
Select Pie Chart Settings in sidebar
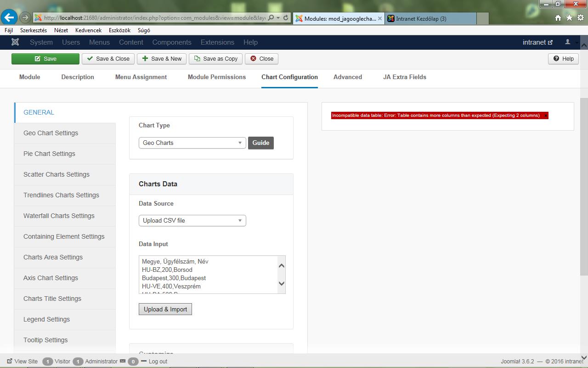coord(49,154)
